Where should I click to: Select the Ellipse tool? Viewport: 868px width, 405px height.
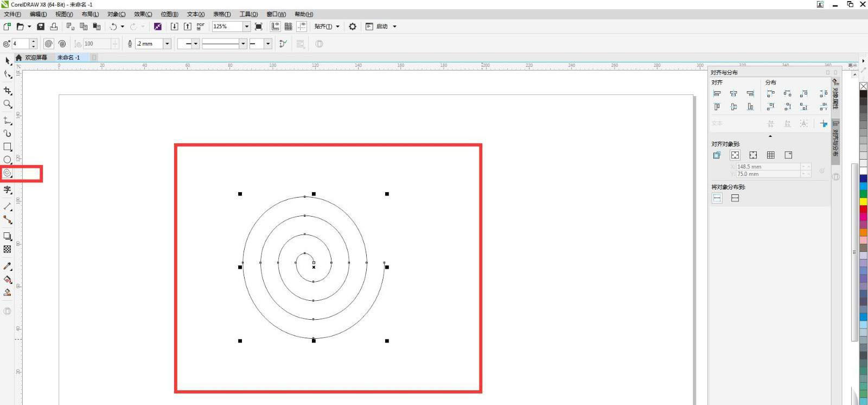tap(8, 160)
